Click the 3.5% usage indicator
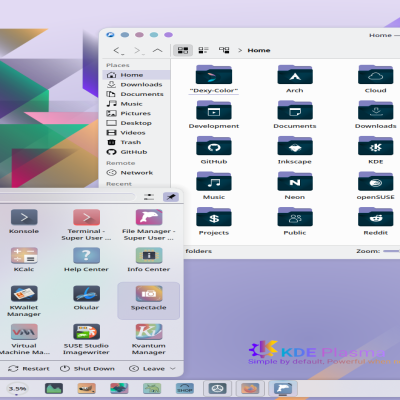Screen dimensions: 400x400 coord(17,389)
